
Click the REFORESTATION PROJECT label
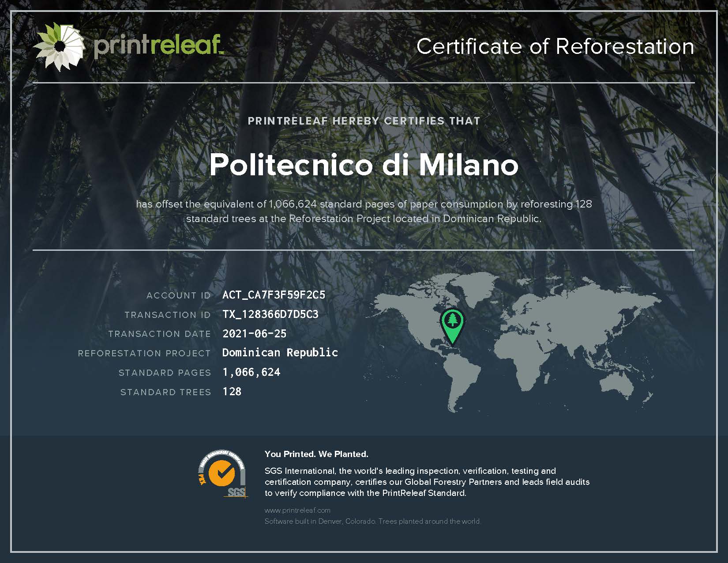point(144,354)
